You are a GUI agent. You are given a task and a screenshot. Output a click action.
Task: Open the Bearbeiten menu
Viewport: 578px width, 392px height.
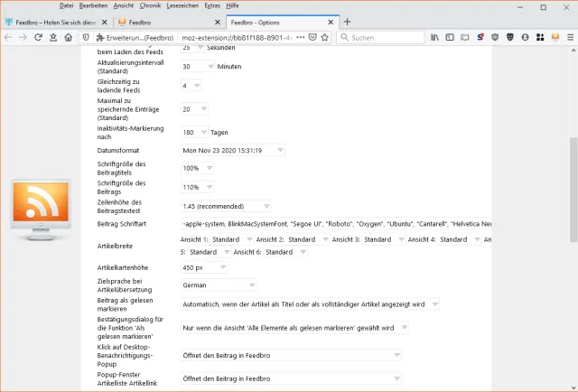click(x=93, y=5)
